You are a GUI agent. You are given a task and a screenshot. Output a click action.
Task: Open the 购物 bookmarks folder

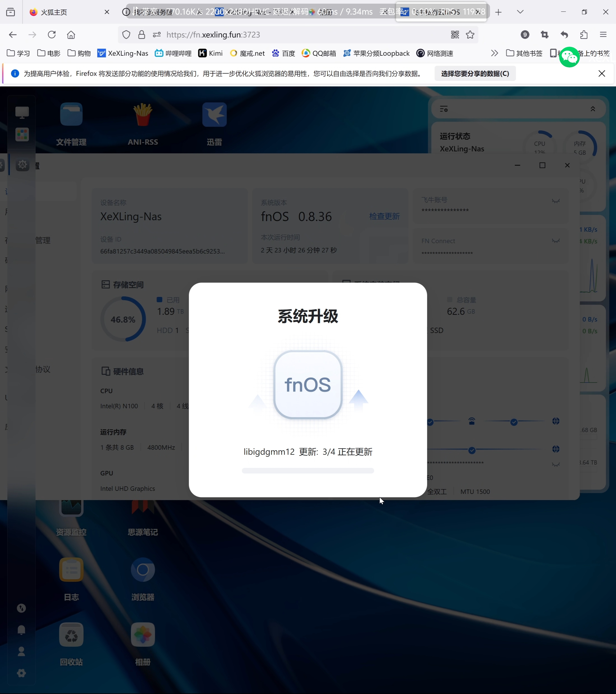coord(79,53)
